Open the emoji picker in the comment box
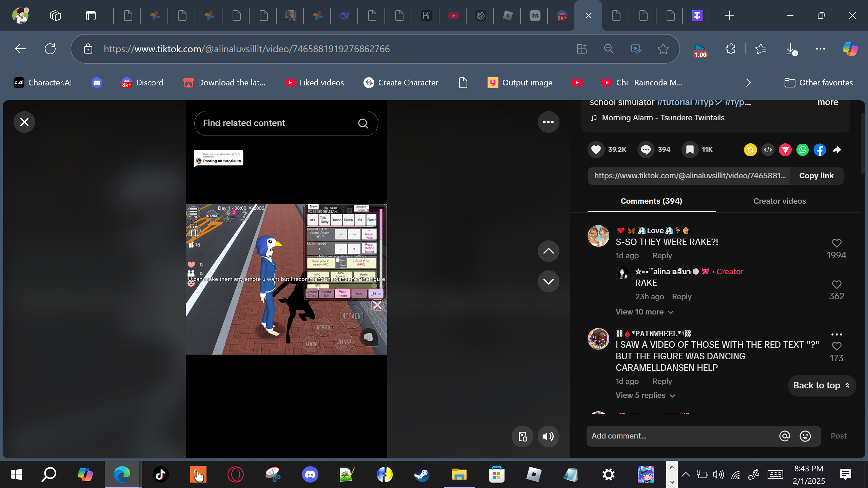The height and width of the screenshot is (488, 868). click(x=805, y=436)
